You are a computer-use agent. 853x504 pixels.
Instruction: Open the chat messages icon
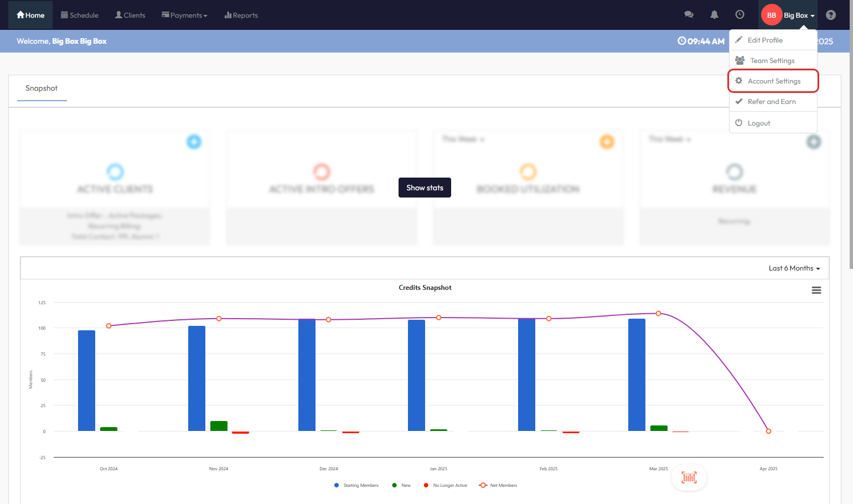coord(689,15)
